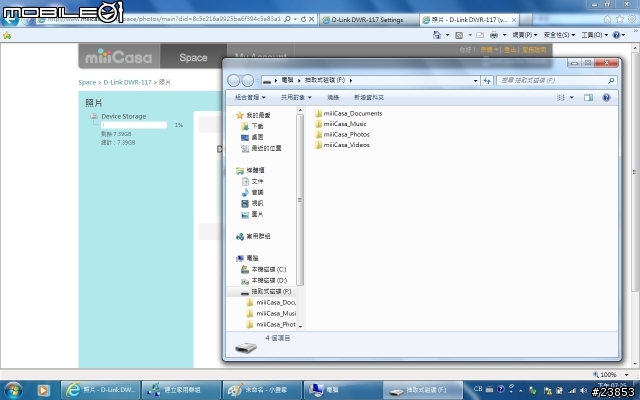This screenshot has height=400, width=640.
Task: Click the Space breadcrumb link
Action: click(87, 82)
